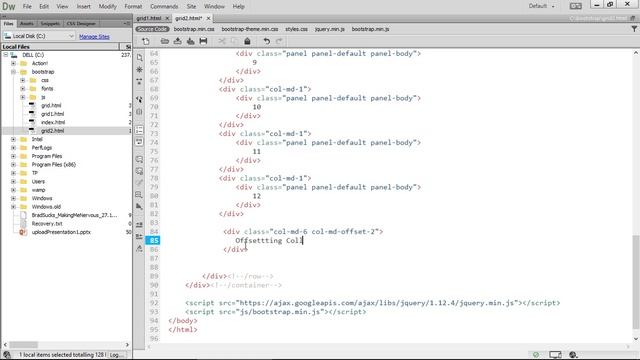Switch to the Snippets panel tab
640x360 pixels.
tap(50, 24)
